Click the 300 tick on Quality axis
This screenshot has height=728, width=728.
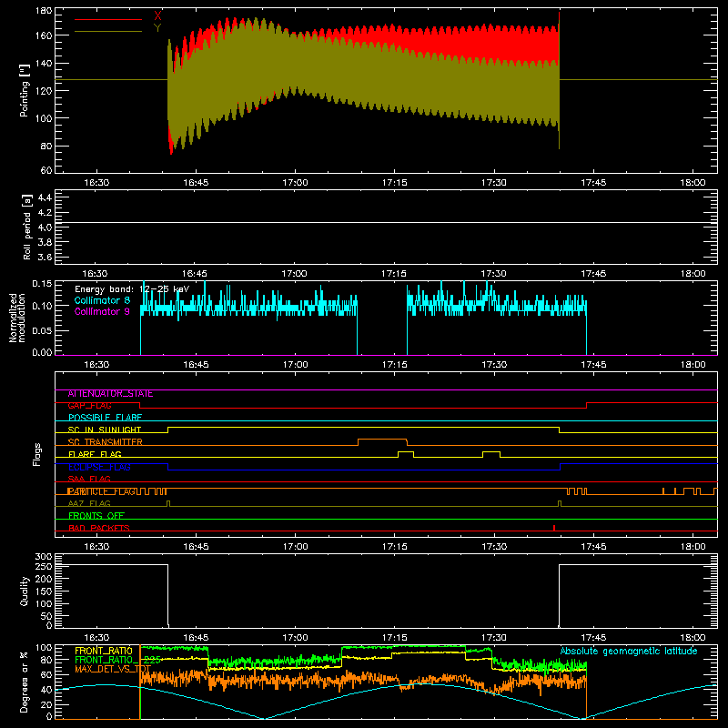point(44,557)
